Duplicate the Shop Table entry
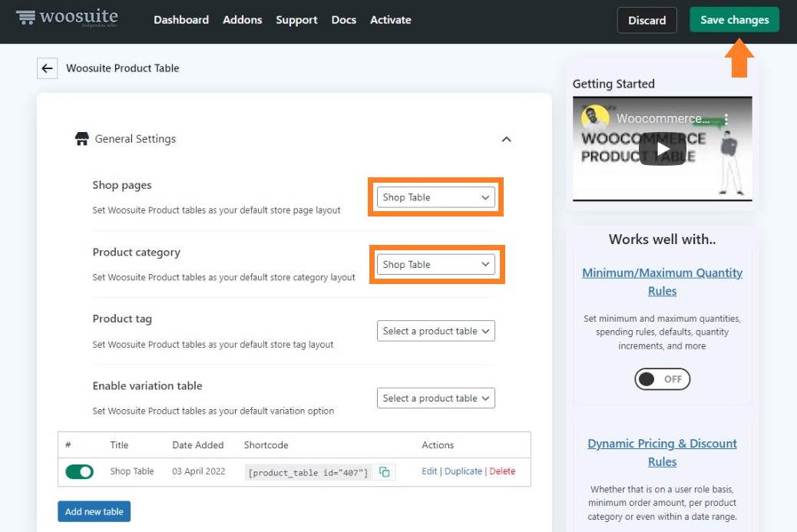The width and height of the screenshot is (797, 532). pos(463,471)
